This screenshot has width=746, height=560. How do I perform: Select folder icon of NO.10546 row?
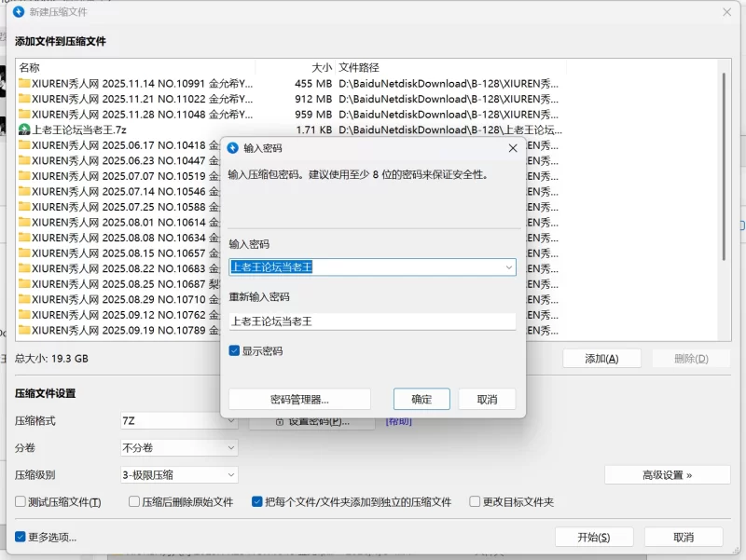[24, 192]
